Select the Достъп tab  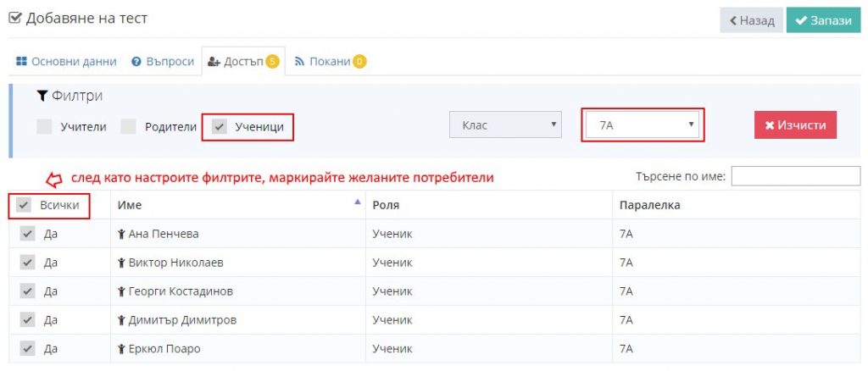point(243,61)
